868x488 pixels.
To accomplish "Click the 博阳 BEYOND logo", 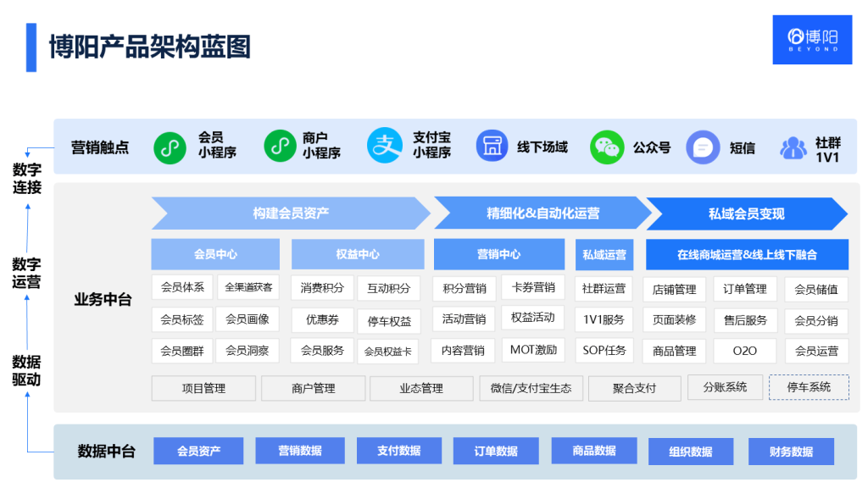I will (x=811, y=39).
